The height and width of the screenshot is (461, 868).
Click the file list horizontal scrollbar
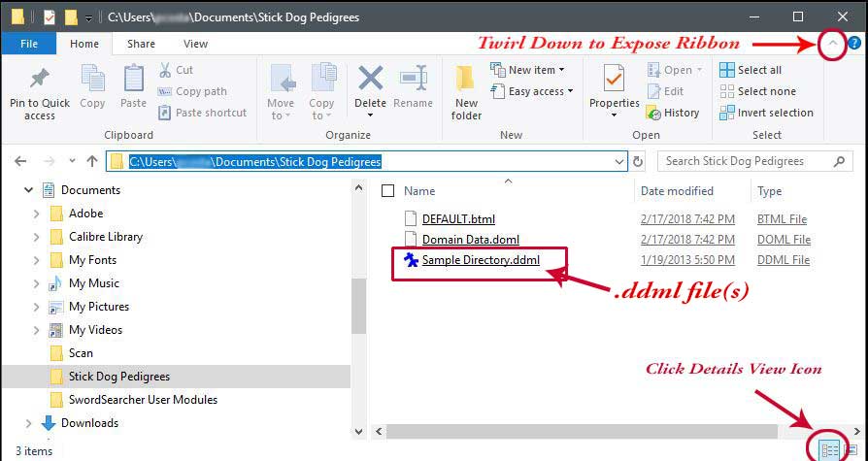(x=583, y=431)
